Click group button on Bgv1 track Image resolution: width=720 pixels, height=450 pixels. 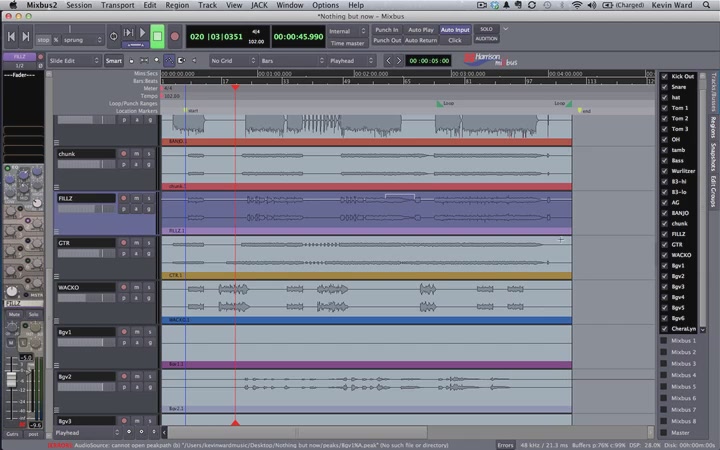click(149, 343)
